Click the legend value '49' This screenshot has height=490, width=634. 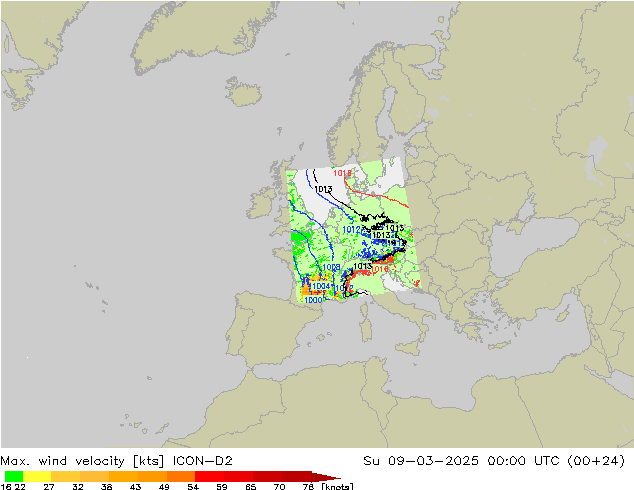coord(164,486)
